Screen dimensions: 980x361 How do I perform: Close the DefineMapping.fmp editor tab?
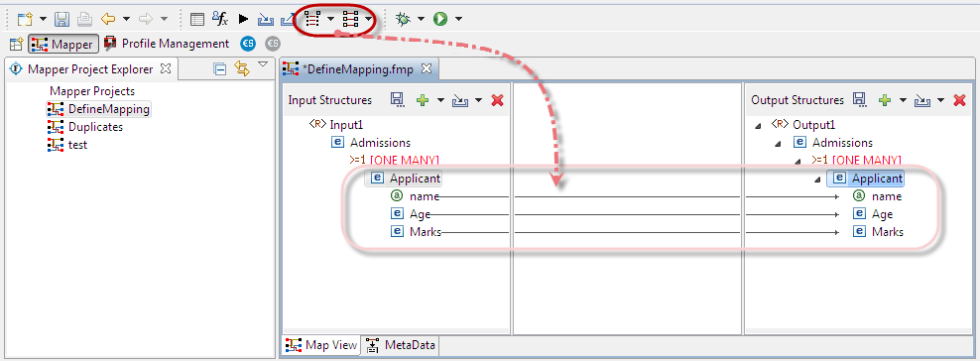tap(427, 68)
